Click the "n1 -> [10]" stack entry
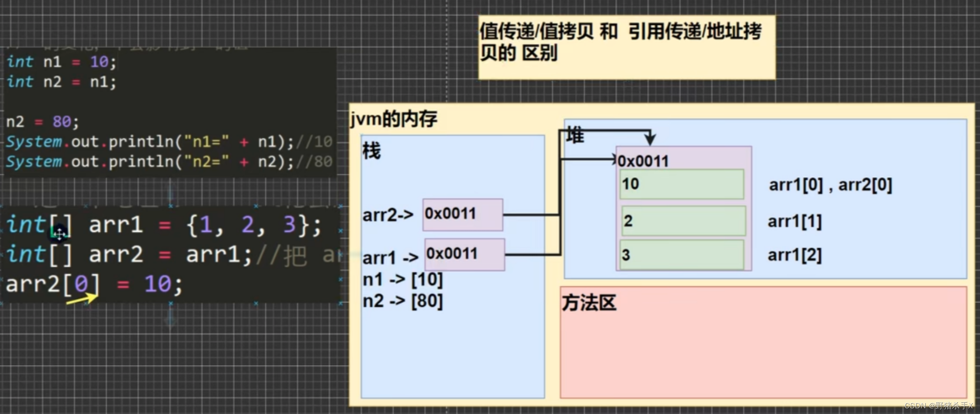 pos(402,280)
